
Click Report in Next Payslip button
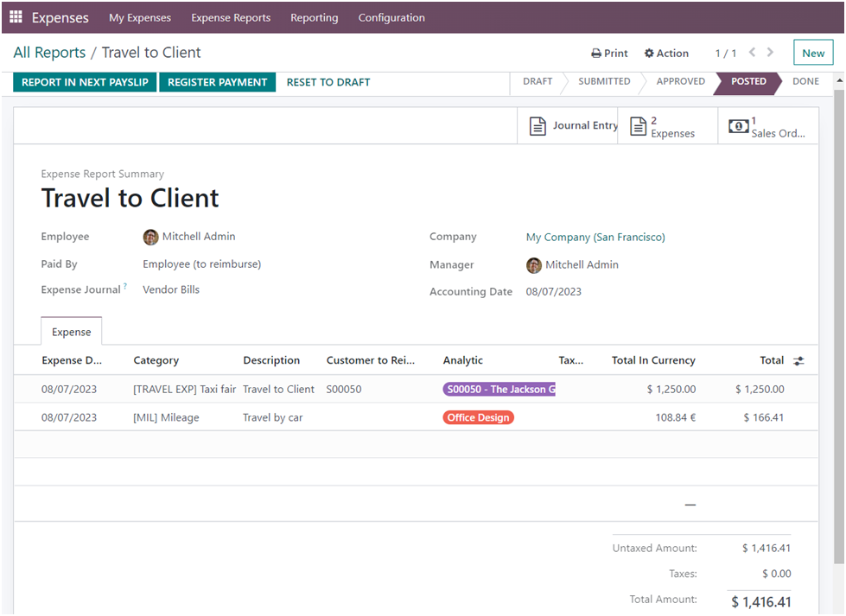click(x=85, y=82)
